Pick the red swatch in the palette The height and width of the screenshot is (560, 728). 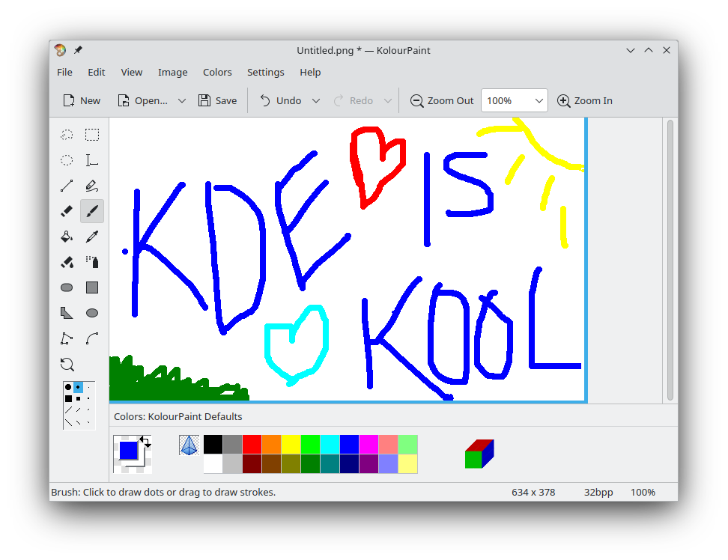click(252, 445)
